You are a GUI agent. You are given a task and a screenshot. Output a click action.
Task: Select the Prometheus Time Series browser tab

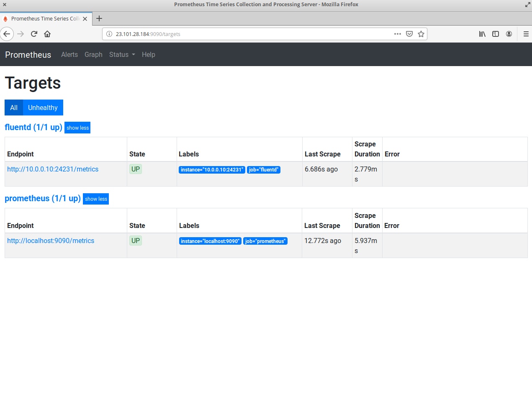(45, 19)
